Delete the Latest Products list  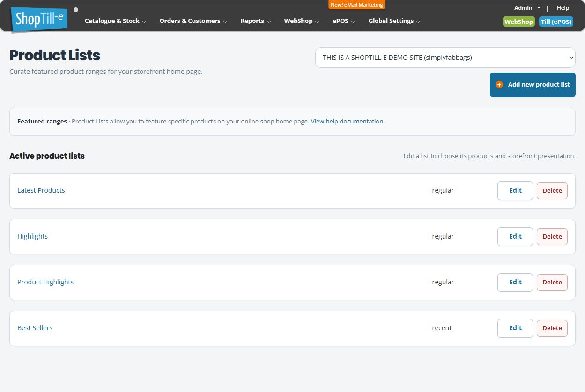[x=552, y=190]
